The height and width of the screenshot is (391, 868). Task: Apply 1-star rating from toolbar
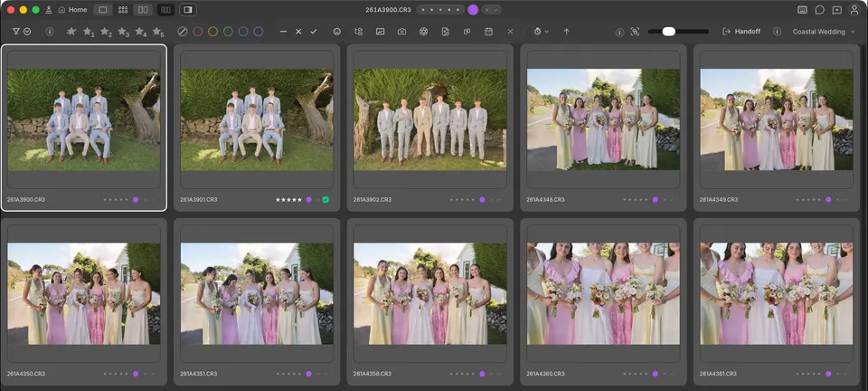tap(88, 32)
